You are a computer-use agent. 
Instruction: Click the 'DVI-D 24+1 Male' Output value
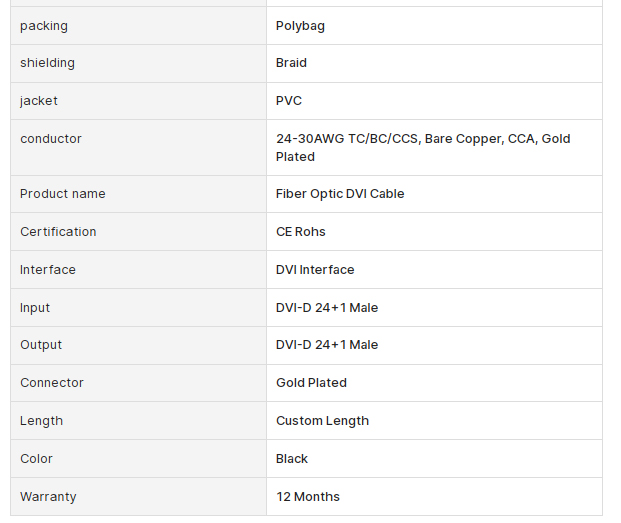coord(327,344)
